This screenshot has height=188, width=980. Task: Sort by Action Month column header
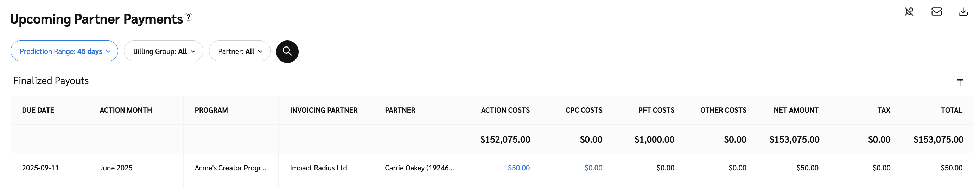[126, 110]
